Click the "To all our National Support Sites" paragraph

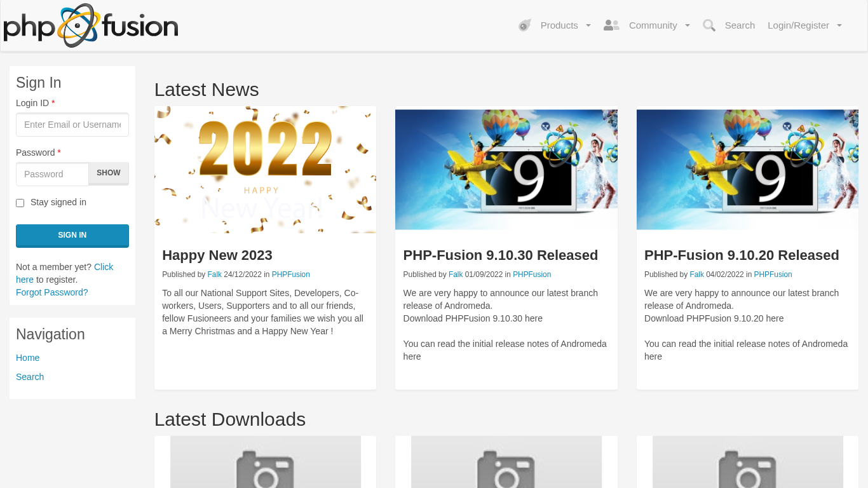[263, 312]
